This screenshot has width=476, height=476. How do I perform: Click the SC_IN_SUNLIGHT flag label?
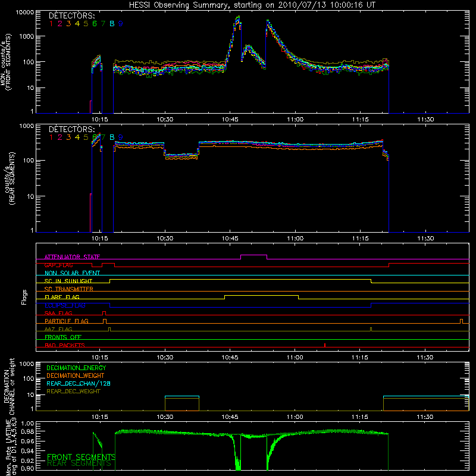pyautogui.click(x=68, y=281)
